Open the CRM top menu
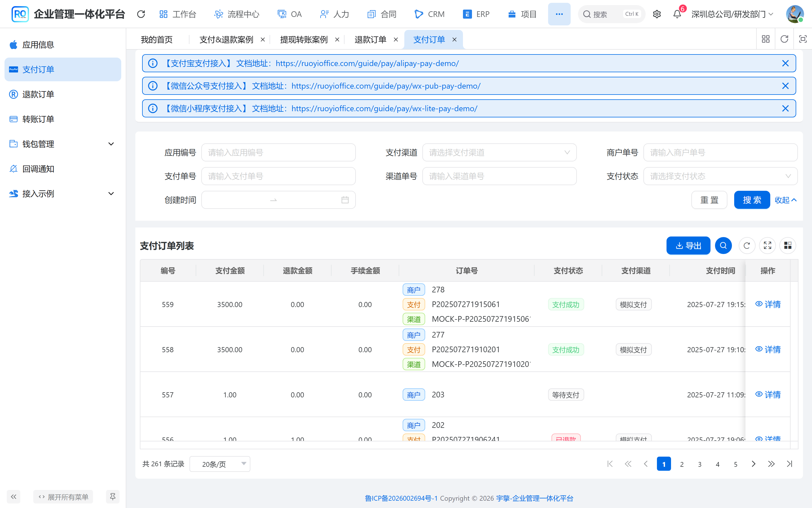Image resolution: width=812 pixels, height=508 pixels. 429,14
